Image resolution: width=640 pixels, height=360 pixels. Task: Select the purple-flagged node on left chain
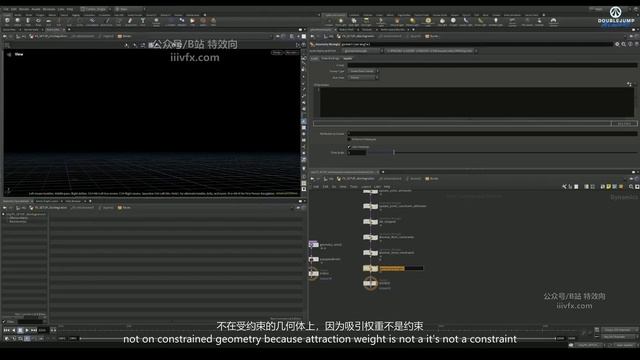pos(313,244)
